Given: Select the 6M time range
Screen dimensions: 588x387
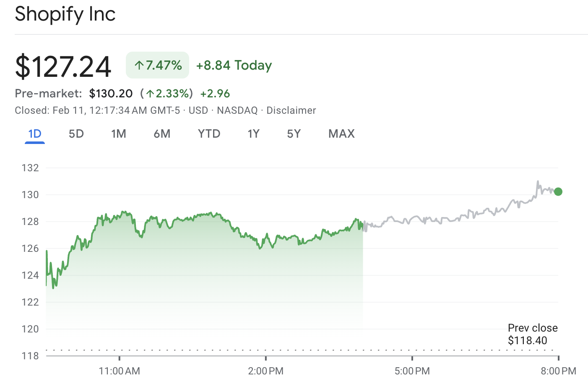Looking at the screenshot, I should 162,133.
